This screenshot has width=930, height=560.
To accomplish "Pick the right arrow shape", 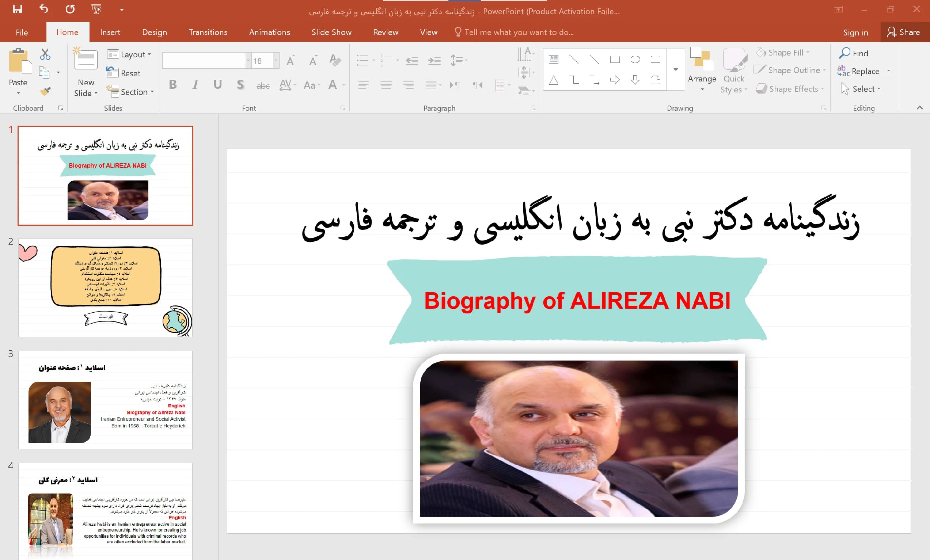I will point(615,80).
